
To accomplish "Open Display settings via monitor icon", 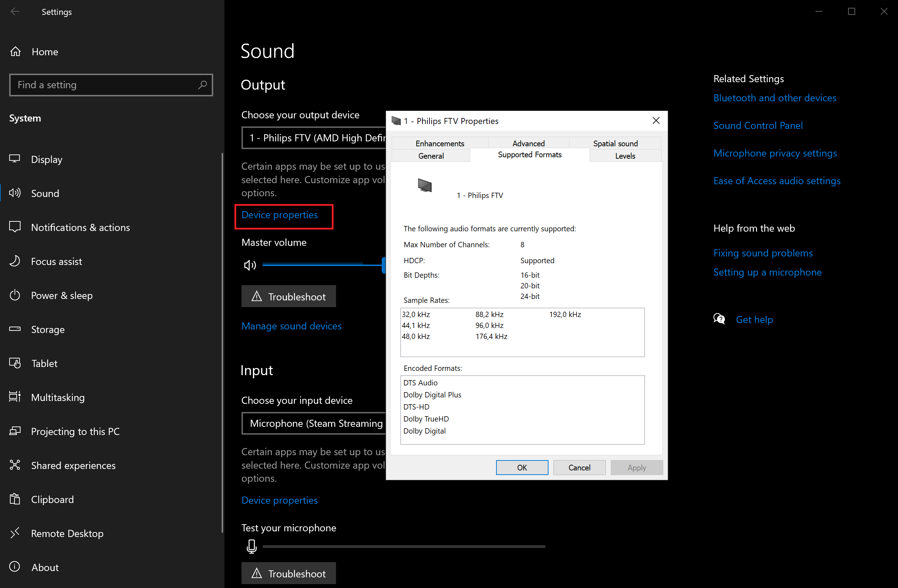I will pos(15,159).
